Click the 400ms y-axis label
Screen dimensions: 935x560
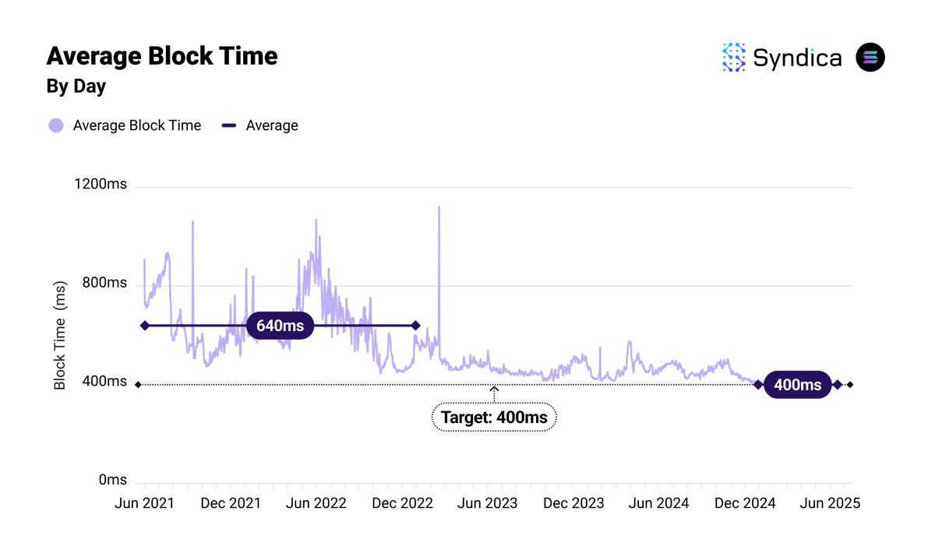(x=104, y=382)
